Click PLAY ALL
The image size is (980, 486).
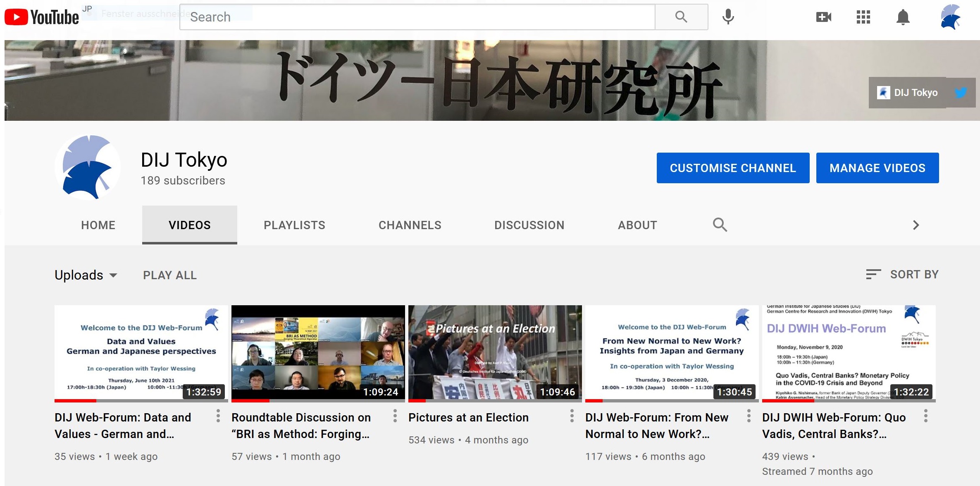coord(170,275)
